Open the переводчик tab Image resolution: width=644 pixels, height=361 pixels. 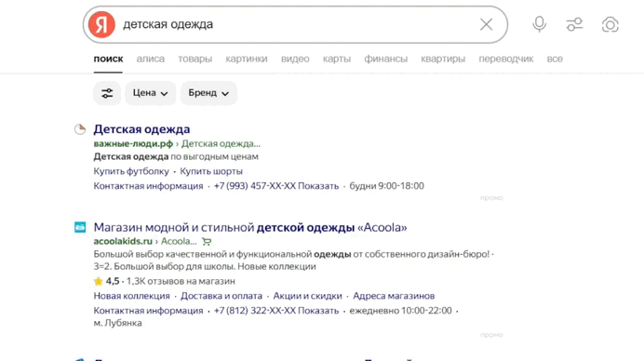pos(506,59)
